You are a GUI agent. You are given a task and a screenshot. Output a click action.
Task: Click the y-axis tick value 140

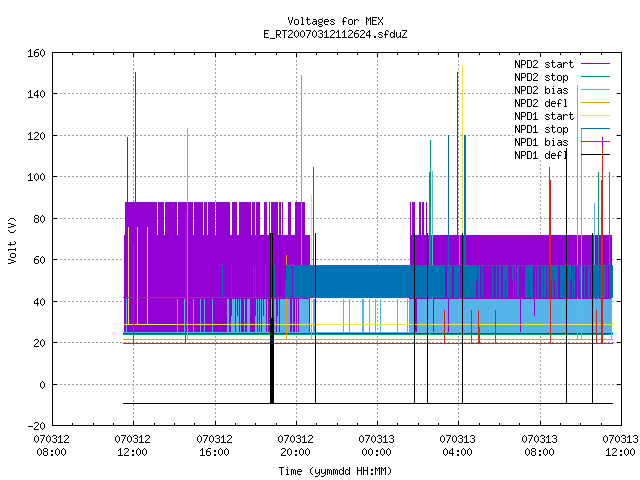[36, 94]
